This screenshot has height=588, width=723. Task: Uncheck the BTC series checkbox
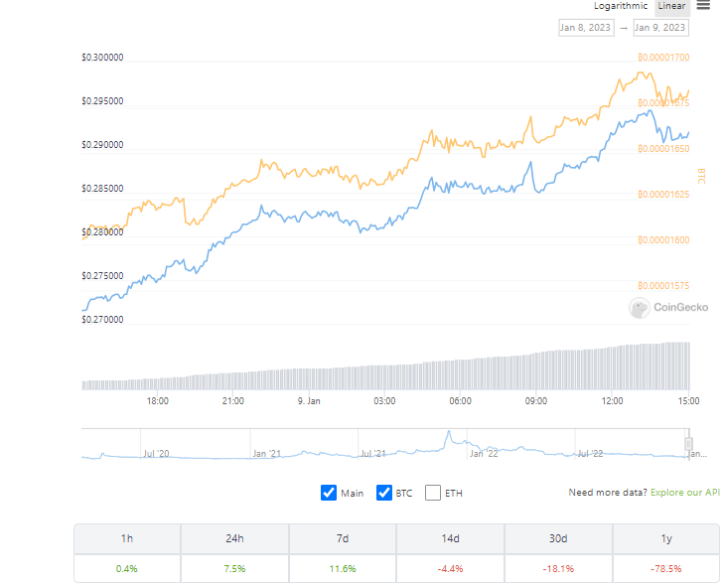pyautogui.click(x=383, y=493)
